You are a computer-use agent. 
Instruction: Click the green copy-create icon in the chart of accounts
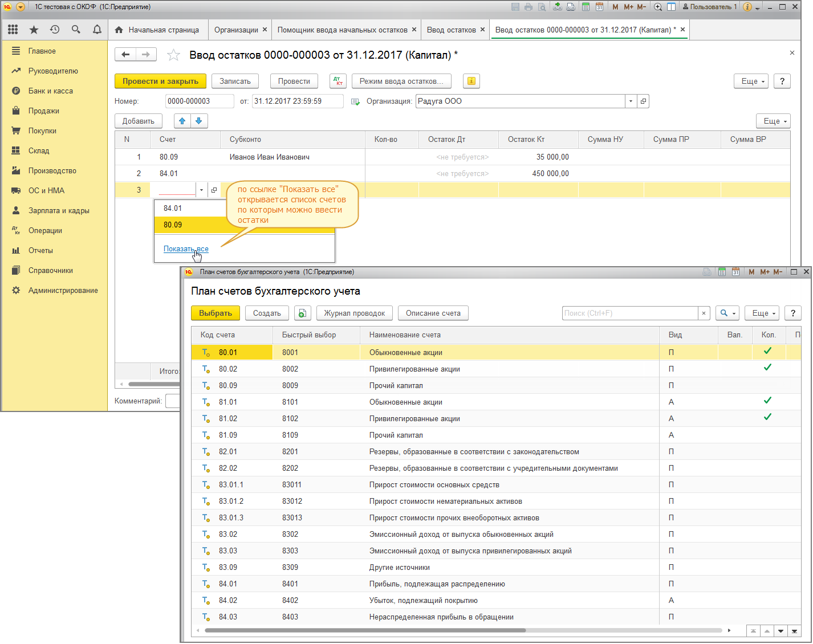point(303,313)
